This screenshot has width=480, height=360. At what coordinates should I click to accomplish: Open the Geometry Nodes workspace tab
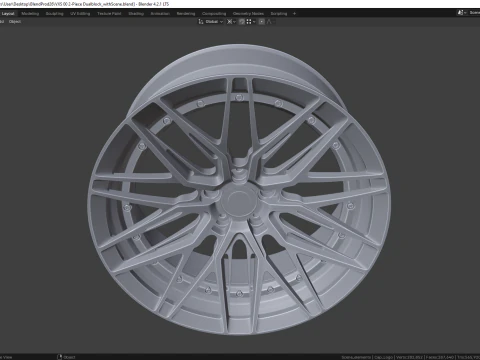pyautogui.click(x=248, y=14)
